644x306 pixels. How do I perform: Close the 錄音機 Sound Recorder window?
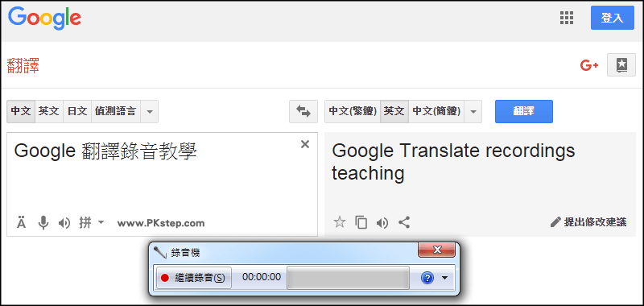click(x=436, y=250)
